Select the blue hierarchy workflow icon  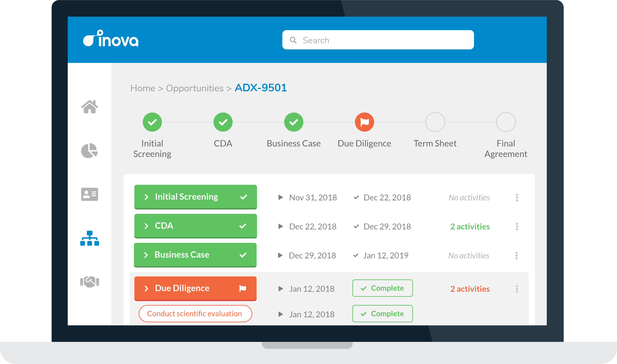90,238
